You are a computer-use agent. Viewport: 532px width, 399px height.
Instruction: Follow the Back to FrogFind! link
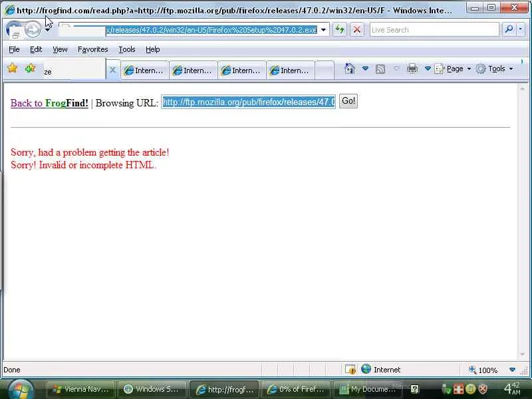(49, 103)
